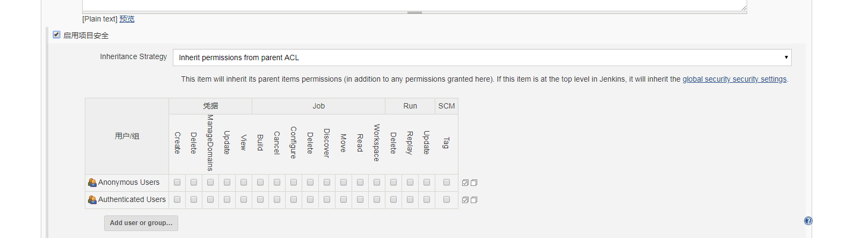Enable Job Build permission for Anonymous Users
The height and width of the screenshot is (238, 868).
pyautogui.click(x=260, y=183)
